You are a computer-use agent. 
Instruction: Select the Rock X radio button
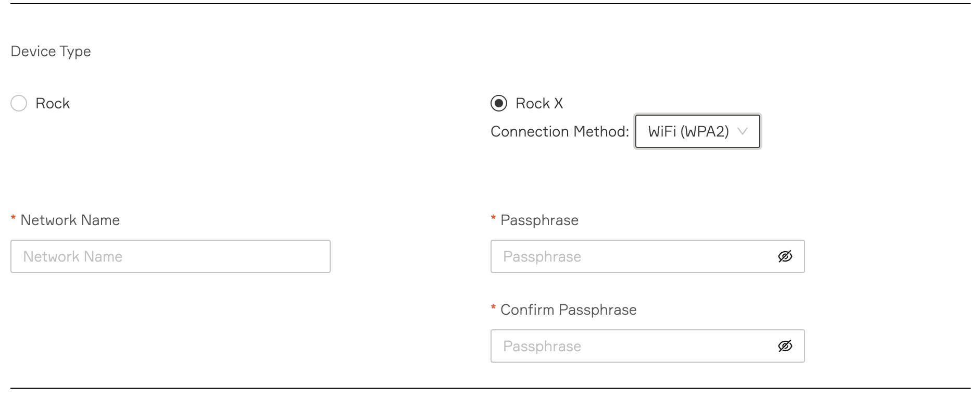coord(498,103)
